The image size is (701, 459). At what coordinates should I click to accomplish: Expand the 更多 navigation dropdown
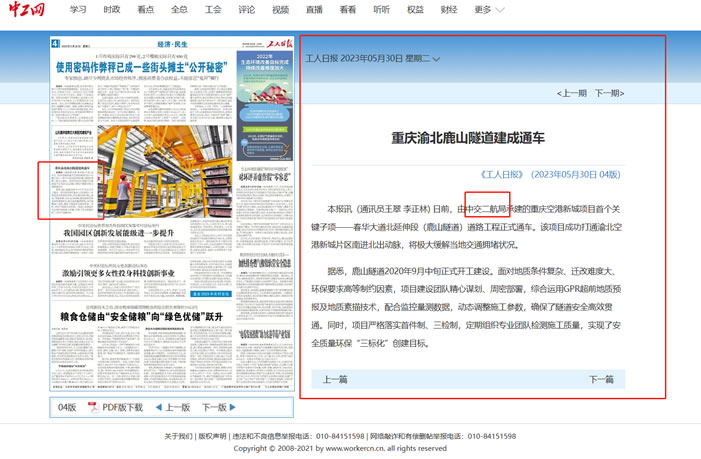489,10
